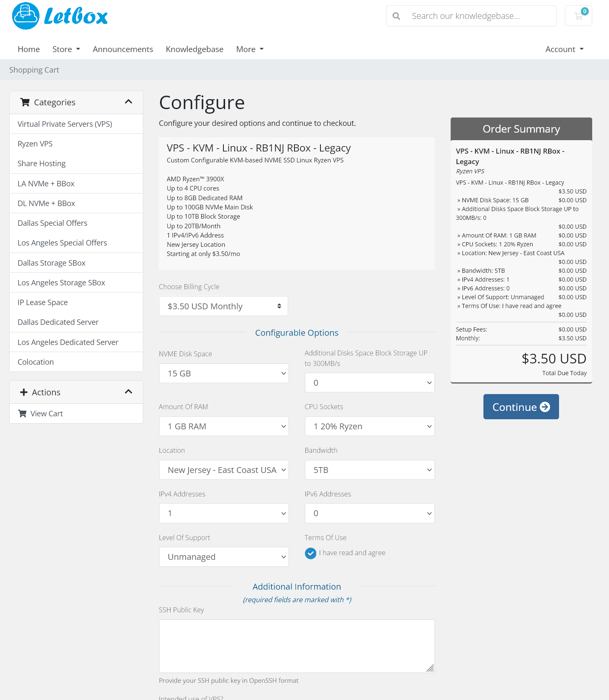The height and width of the screenshot is (700, 609).
Task: Open the billing cycle dropdown
Action: [x=223, y=306]
